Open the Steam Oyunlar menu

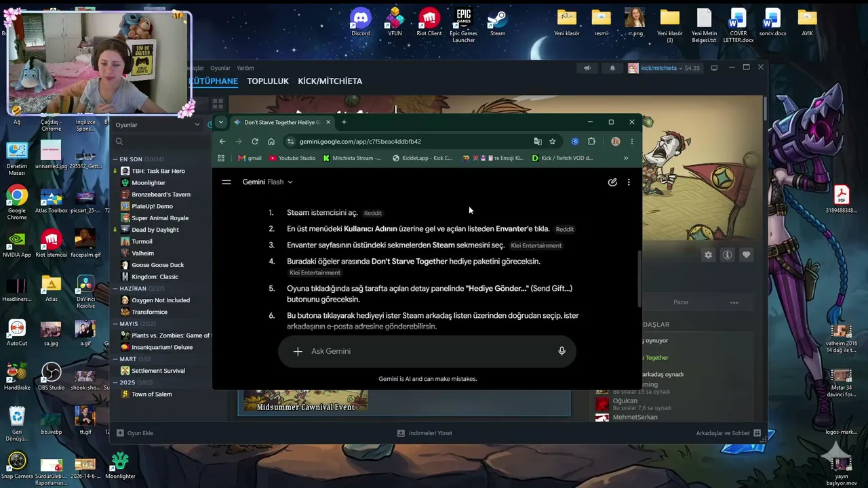point(220,68)
